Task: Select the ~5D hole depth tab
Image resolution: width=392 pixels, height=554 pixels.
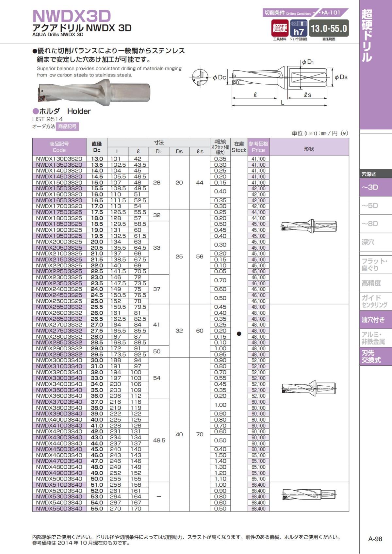Action: (x=376, y=206)
